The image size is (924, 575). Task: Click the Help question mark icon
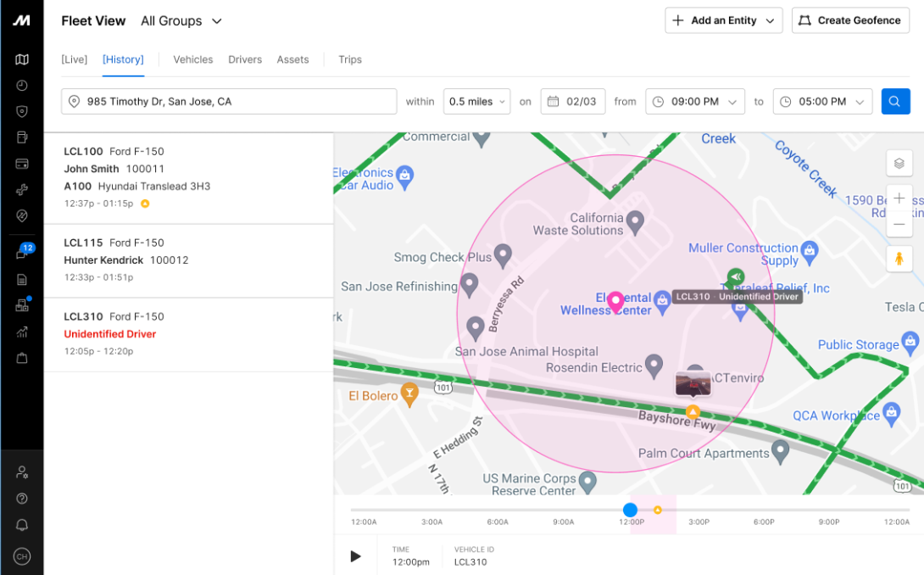click(23, 498)
